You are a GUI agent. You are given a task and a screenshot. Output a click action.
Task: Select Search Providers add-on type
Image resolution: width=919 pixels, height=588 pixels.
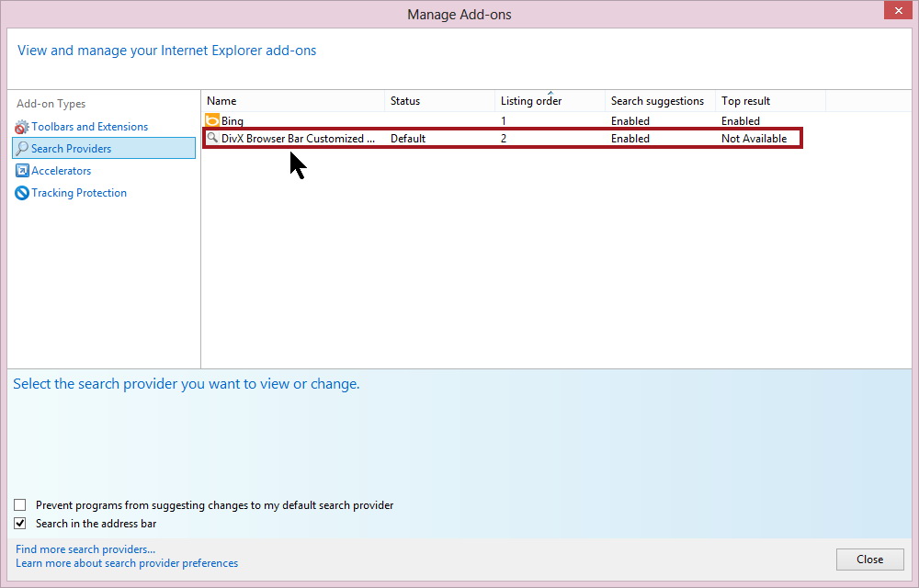(104, 148)
